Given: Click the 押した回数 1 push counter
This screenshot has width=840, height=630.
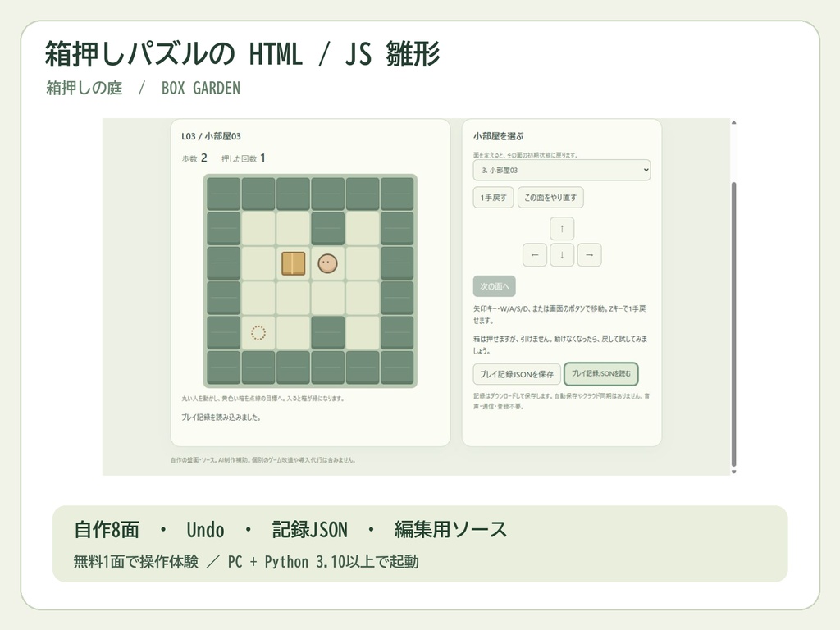Looking at the screenshot, I should (x=243, y=158).
